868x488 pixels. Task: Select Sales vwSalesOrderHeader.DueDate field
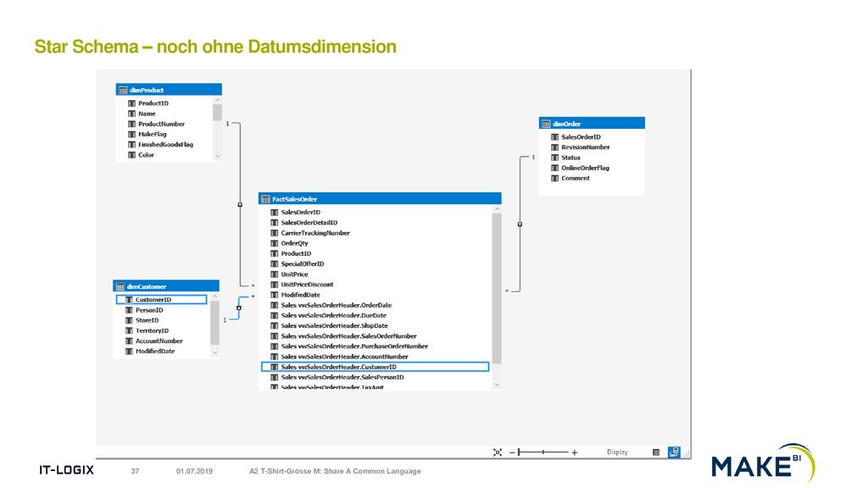[334, 315]
